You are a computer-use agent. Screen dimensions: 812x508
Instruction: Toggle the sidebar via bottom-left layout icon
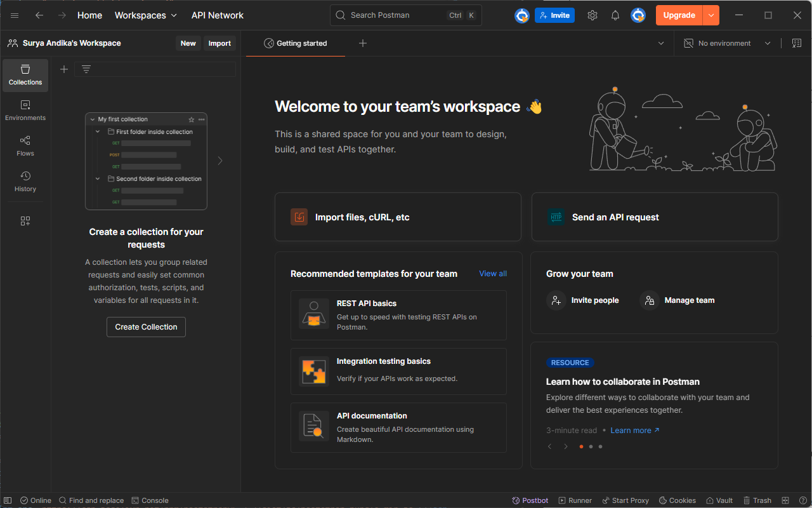click(8, 500)
